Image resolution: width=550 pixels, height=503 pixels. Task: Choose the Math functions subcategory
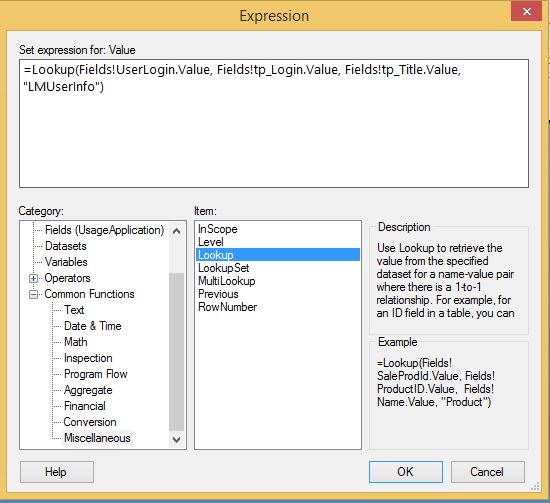click(x=76, y=342)
